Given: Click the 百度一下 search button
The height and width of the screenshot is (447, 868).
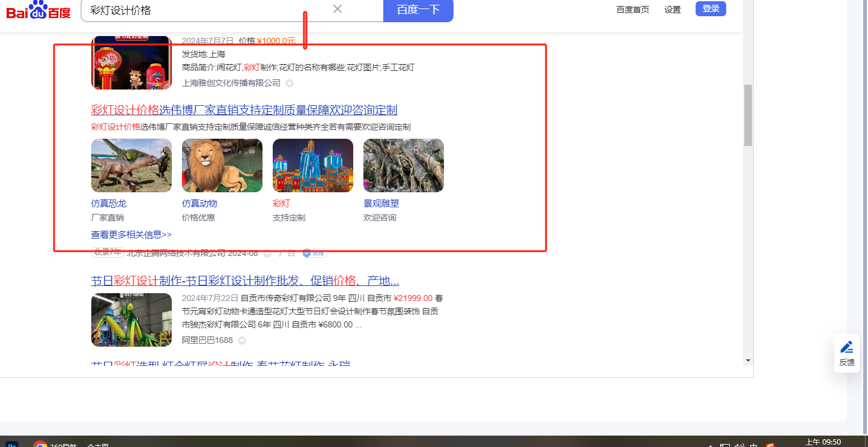Looking at the screenshot, I should coord(418,10).
